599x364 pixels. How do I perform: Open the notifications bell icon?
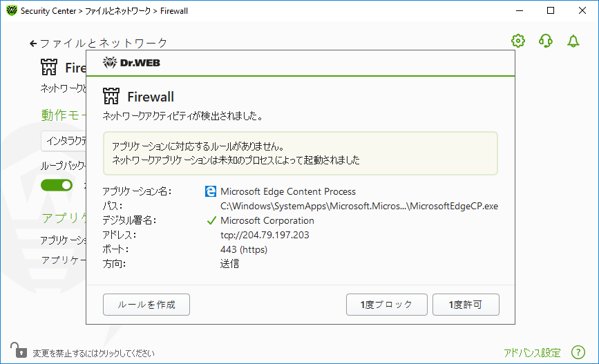[573, 41]
